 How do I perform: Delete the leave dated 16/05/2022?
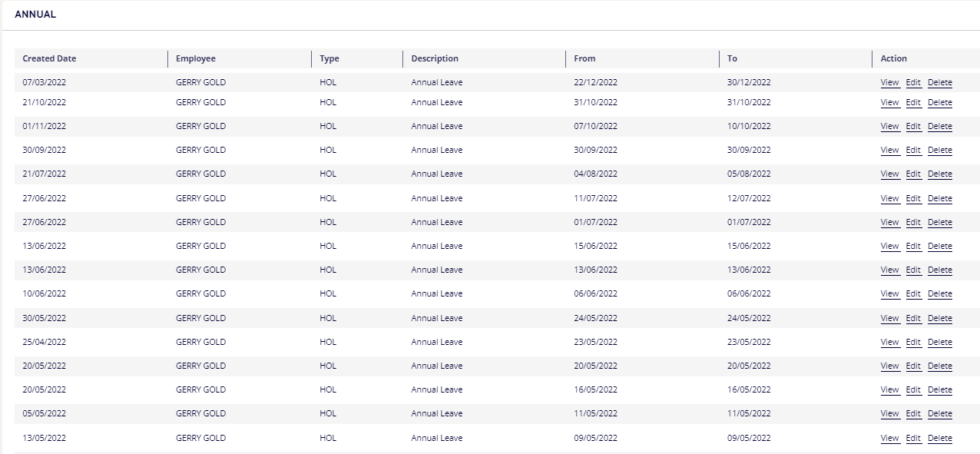pyautogui.click(x=939, y=389)
